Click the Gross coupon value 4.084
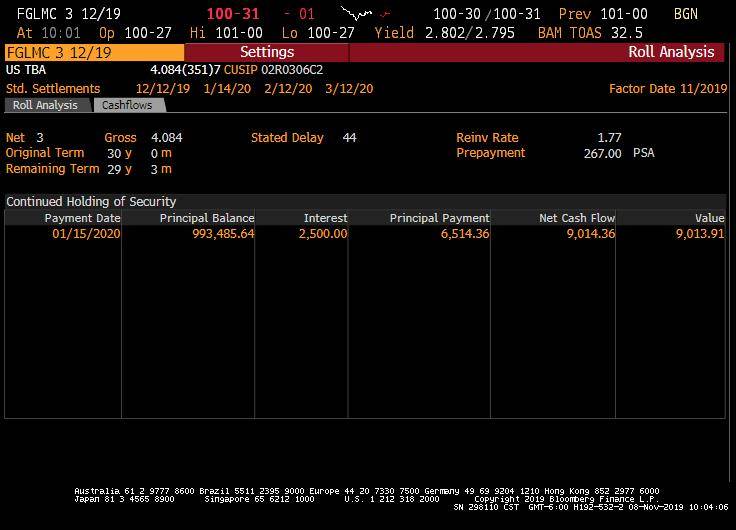This screenshot has height=530, width=736. coord(167,138)
